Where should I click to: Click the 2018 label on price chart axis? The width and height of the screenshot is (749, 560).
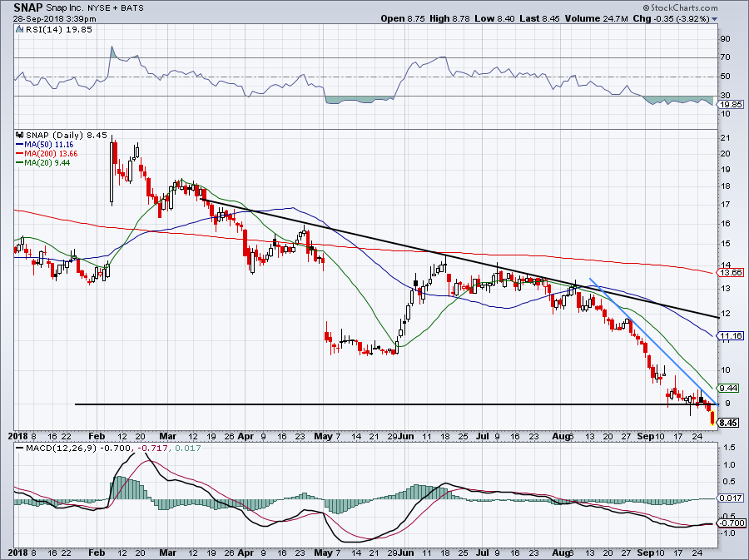pos(19,436)
